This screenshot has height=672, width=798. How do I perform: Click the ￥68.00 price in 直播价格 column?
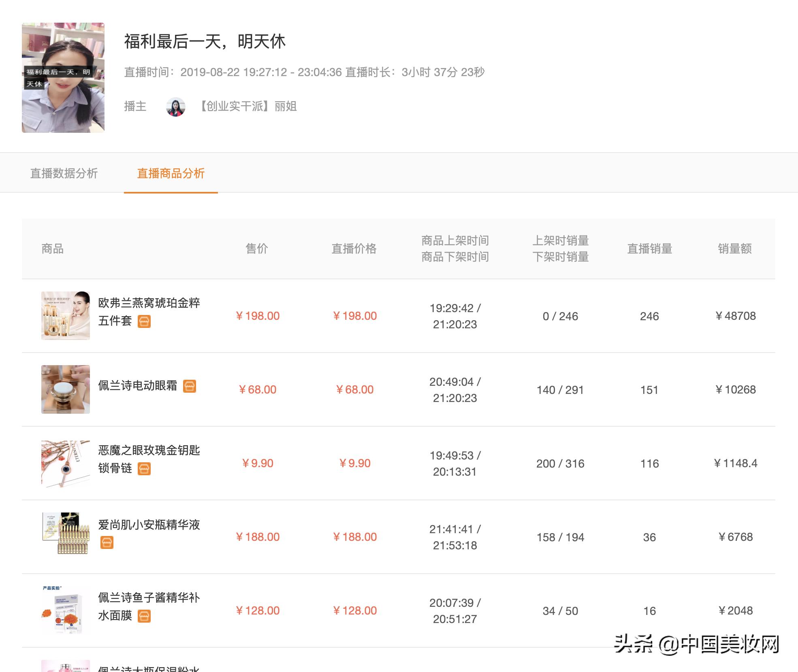click(354, 389)
